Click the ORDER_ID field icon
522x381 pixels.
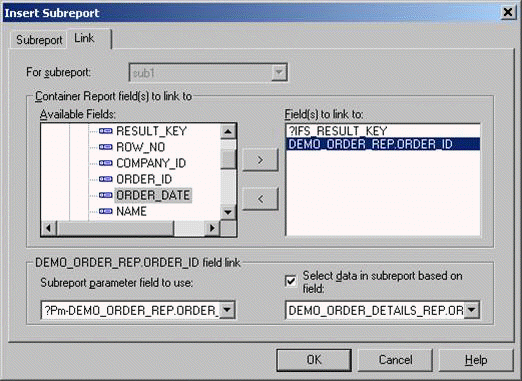click(106, 179)
